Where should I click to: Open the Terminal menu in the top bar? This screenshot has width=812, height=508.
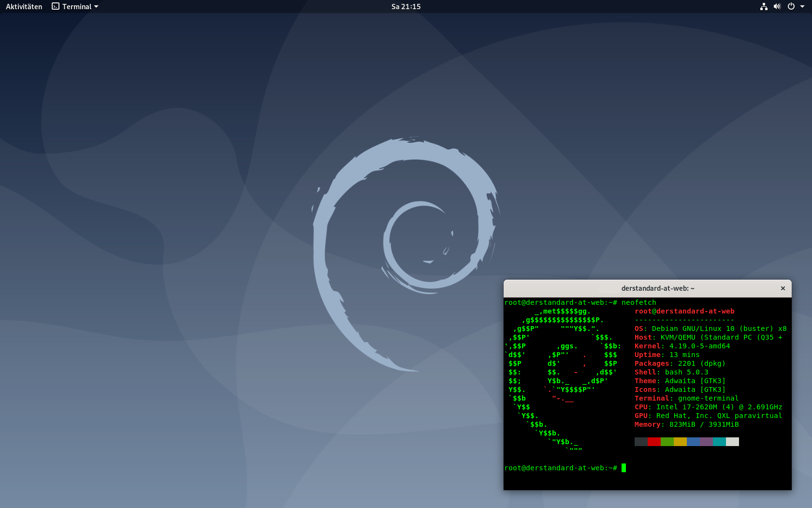pyautogui.click(x=75, y=6)
